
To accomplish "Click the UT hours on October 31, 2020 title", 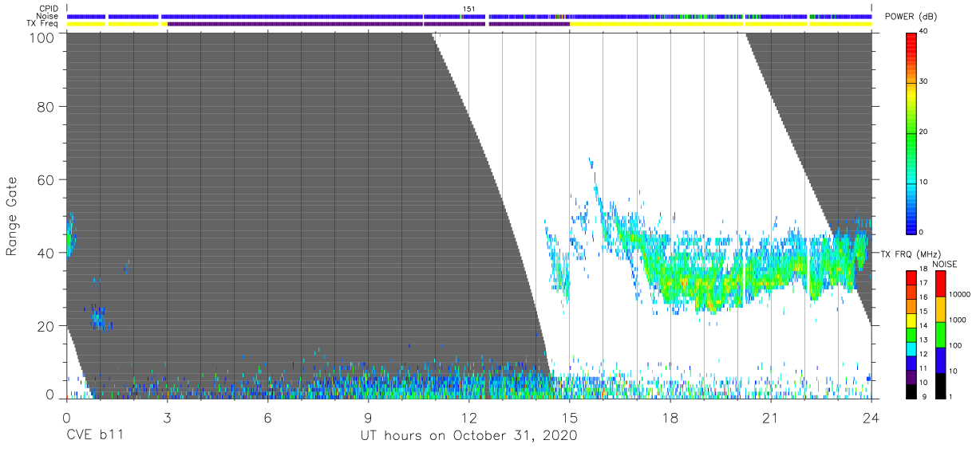I will [468, 436].
